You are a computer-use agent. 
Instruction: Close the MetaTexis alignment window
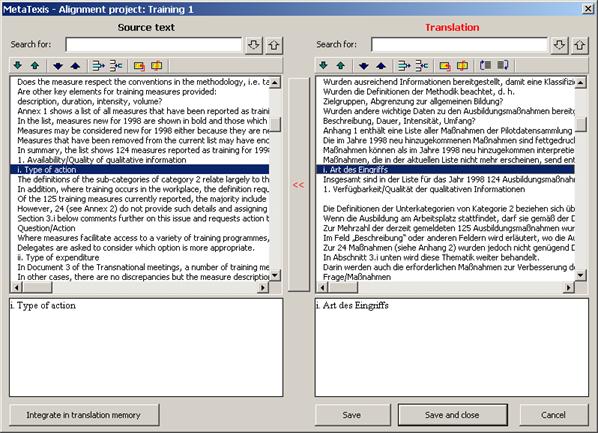pos(588,8)
